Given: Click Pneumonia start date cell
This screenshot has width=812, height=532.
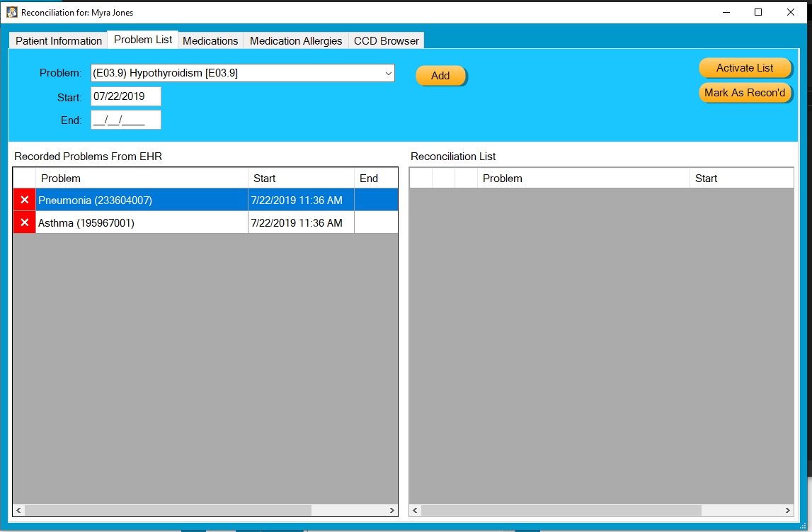Looking at the screenshot, I should 301,200.
